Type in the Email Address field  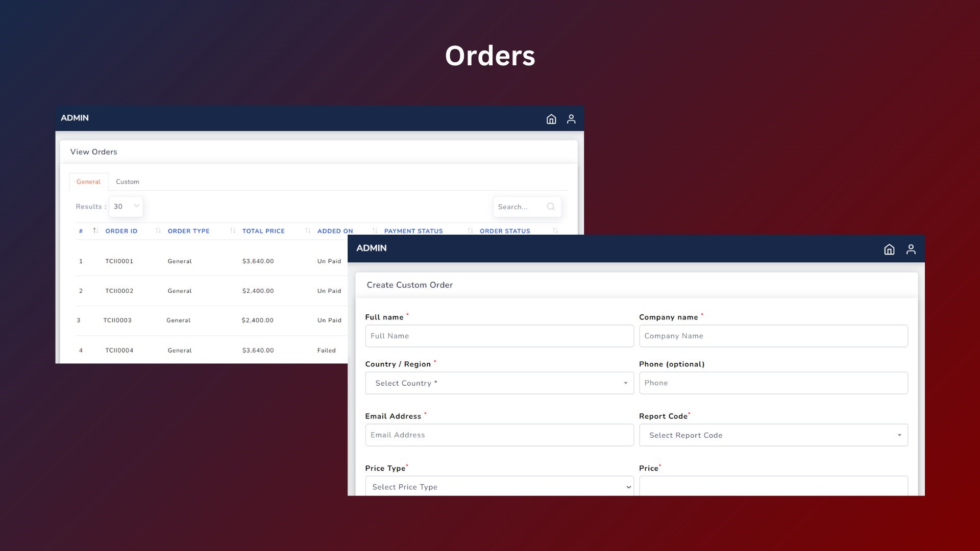[x=499, y=435]
